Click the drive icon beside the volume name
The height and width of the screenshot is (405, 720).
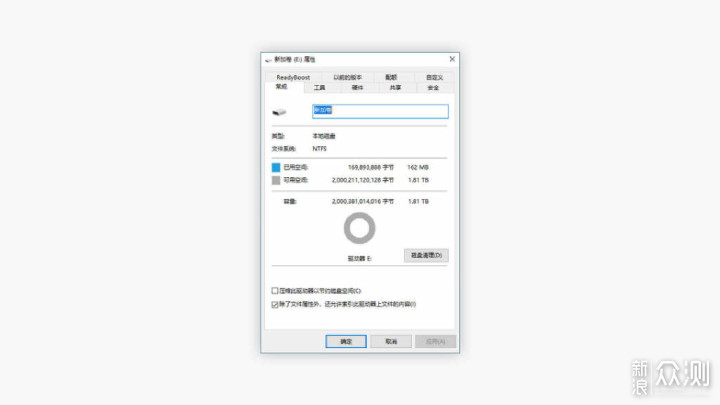(279, 111)
